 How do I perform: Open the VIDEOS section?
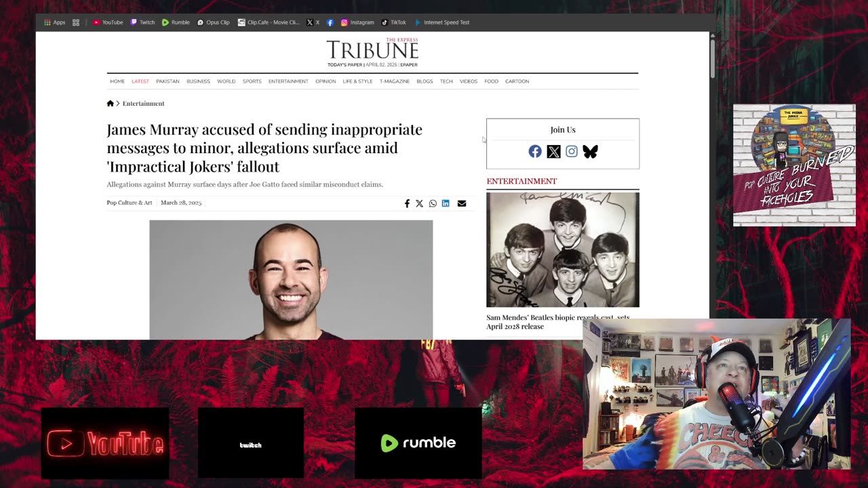(469, 81)
